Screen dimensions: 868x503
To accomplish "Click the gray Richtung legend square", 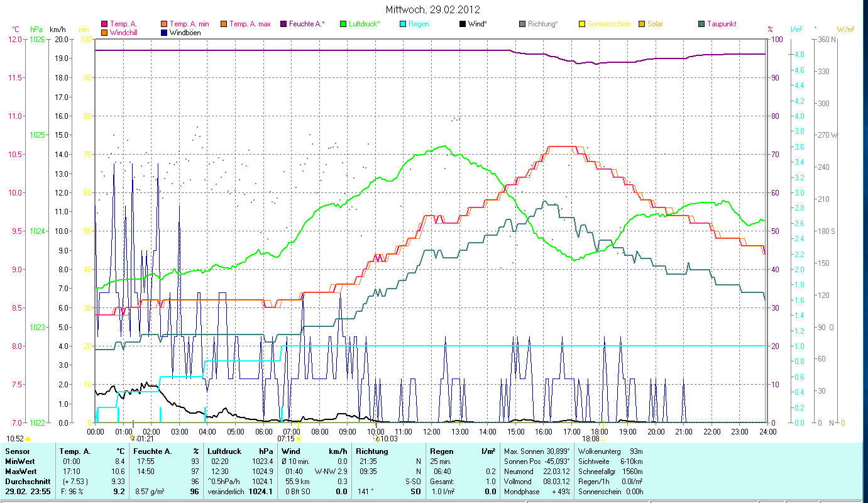I will [522, 25].
